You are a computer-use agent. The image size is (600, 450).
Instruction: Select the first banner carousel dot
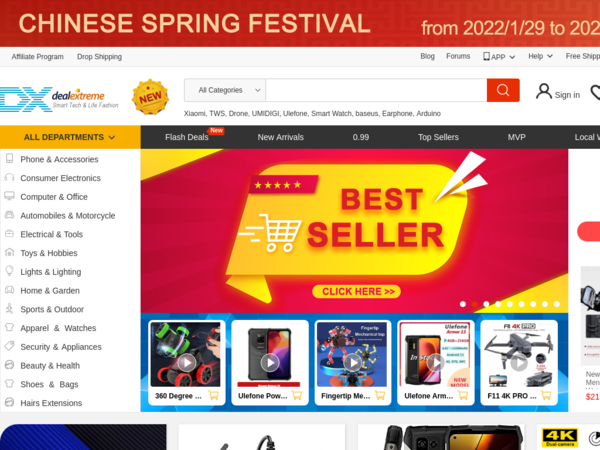pyautogui.click(x=463, y=304)
